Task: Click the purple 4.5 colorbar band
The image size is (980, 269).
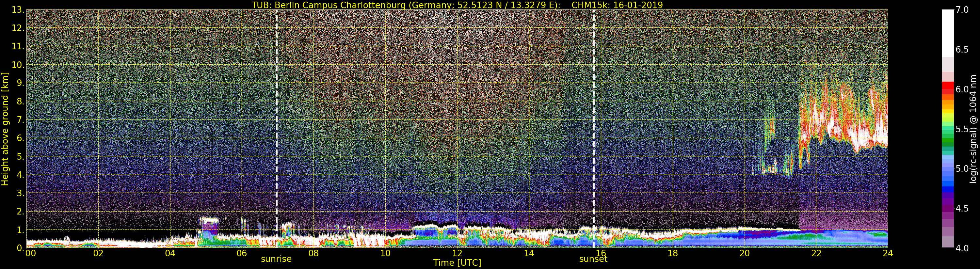Action: tap(948, 209)
